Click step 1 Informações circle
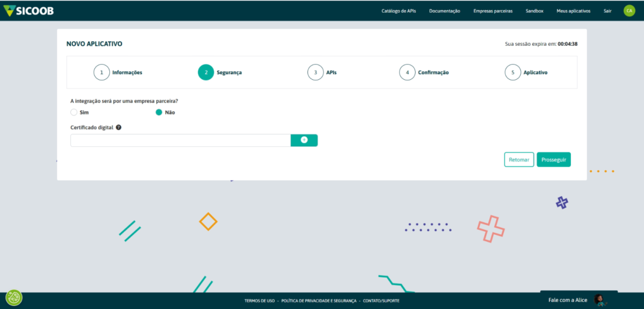 101,72
